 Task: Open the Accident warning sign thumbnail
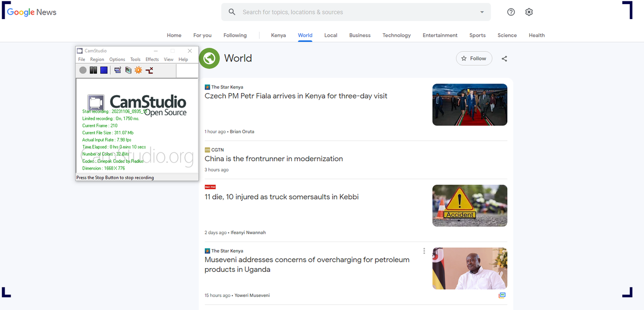click(x=470, y=206)
